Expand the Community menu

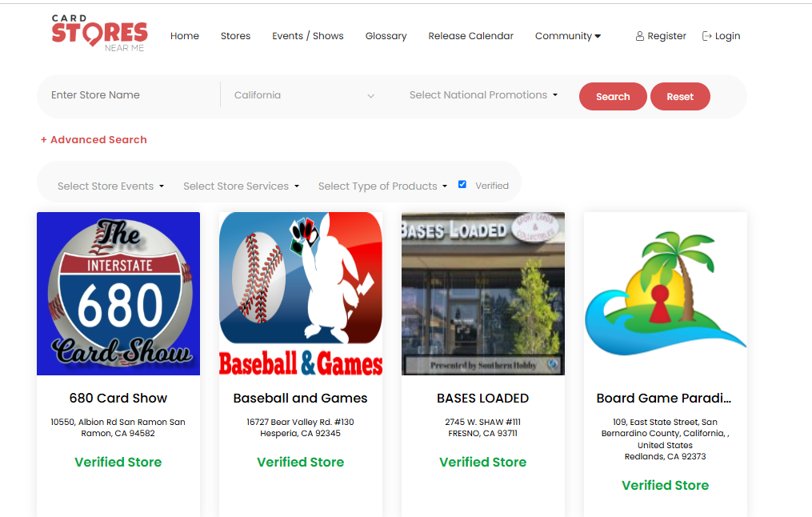[567, 36]
